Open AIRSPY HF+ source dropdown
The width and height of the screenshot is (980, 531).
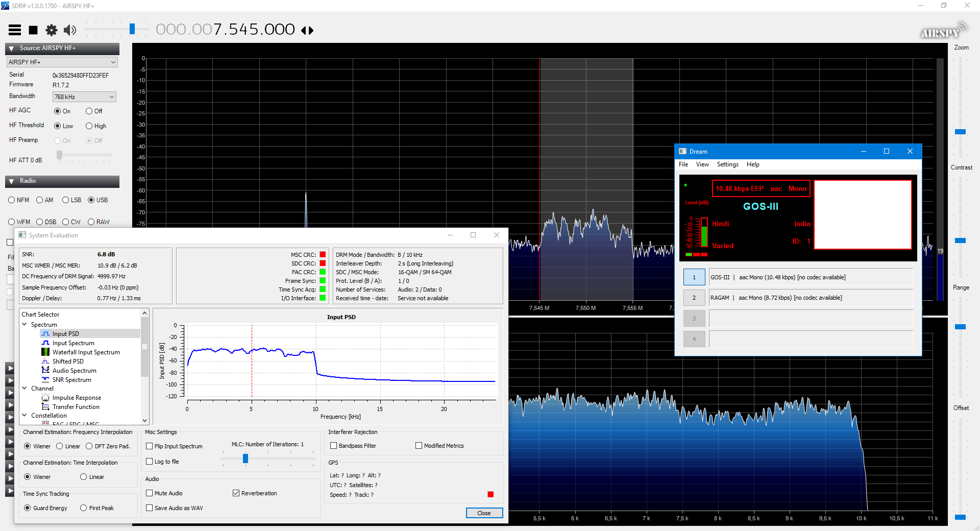[x=62, y=62]
